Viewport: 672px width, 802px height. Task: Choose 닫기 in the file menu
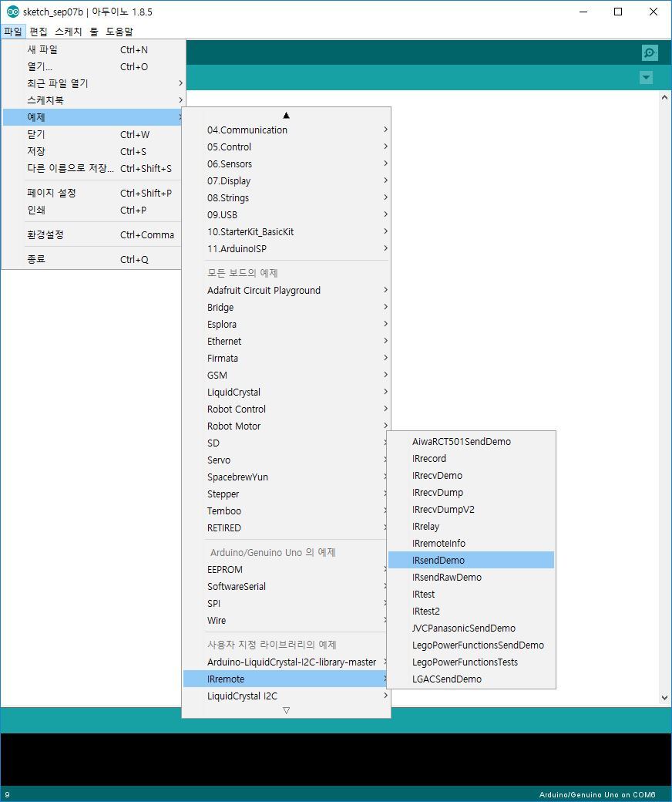(x=93, y=134)
